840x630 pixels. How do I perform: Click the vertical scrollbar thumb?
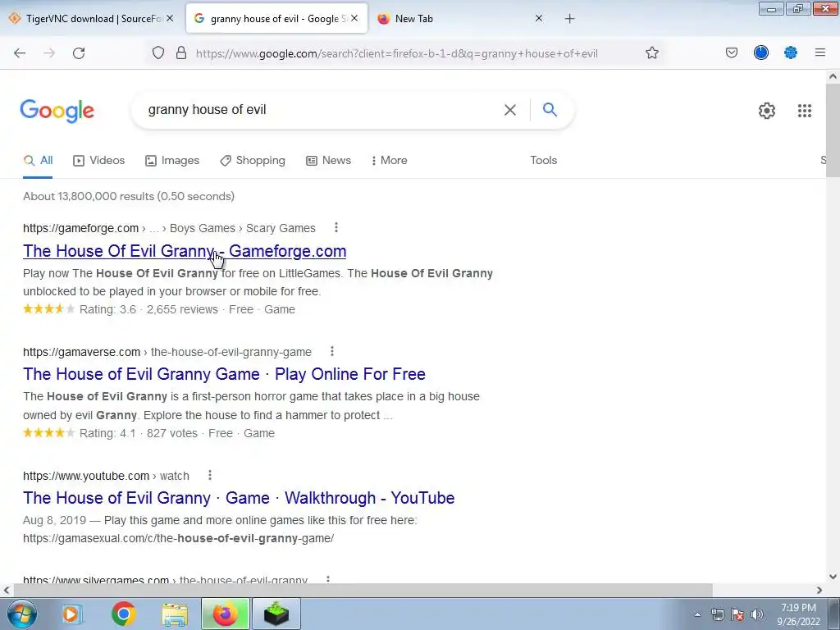(833, 130)
